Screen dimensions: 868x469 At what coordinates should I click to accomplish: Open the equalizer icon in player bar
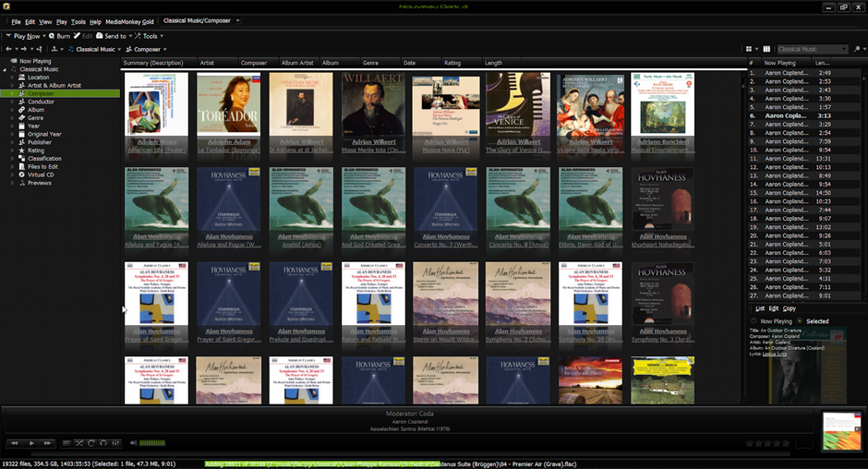pyautogui.click(x=115, y=443)
